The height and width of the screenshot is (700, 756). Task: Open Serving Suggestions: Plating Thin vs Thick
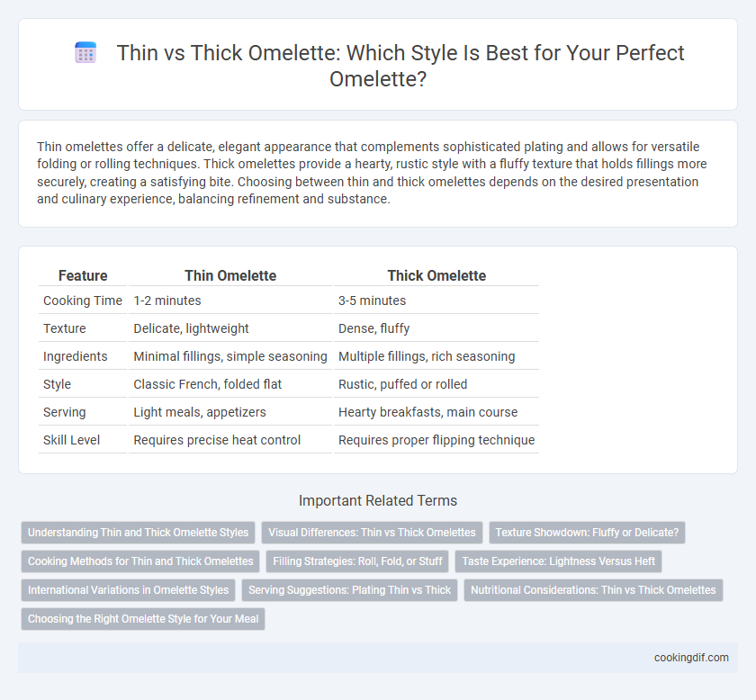click(x=349, y=590)
